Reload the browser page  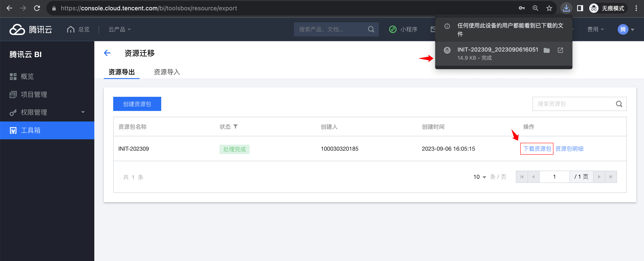37,8
